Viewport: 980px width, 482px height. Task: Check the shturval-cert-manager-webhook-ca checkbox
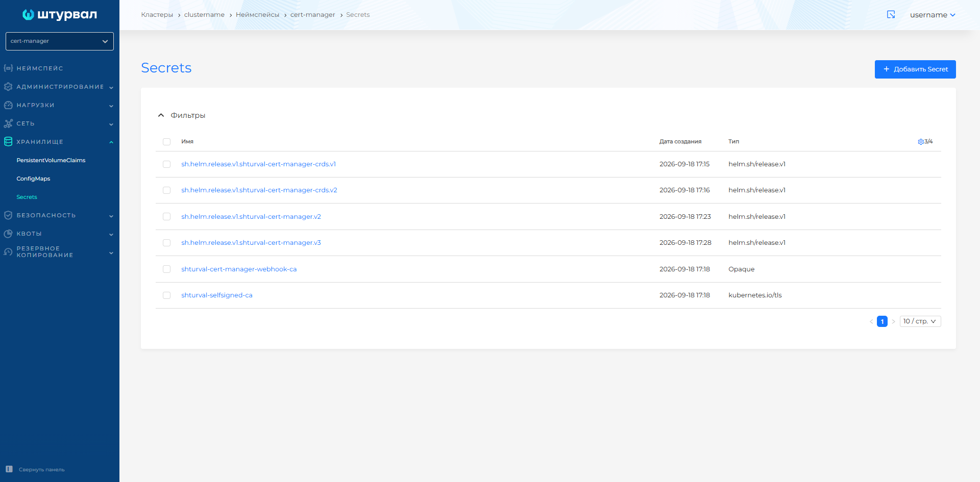[166, 269]
